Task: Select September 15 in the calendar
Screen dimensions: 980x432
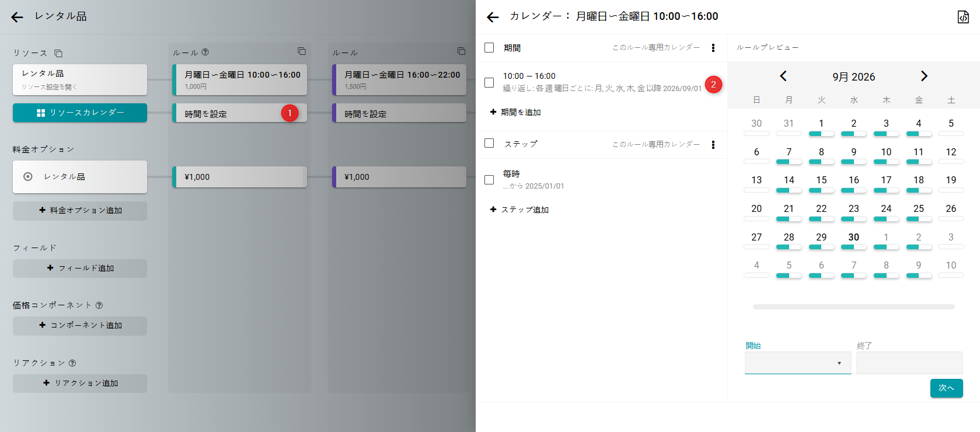Action: tap(821, 180)
